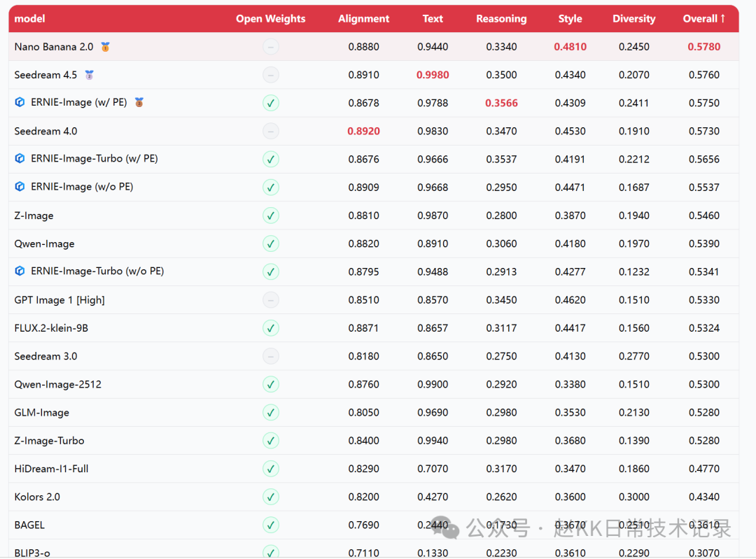Click the green checkmark for ERNIE-Image (w/ PE)
The image size is (756, 559).
[x=270, y=103]
